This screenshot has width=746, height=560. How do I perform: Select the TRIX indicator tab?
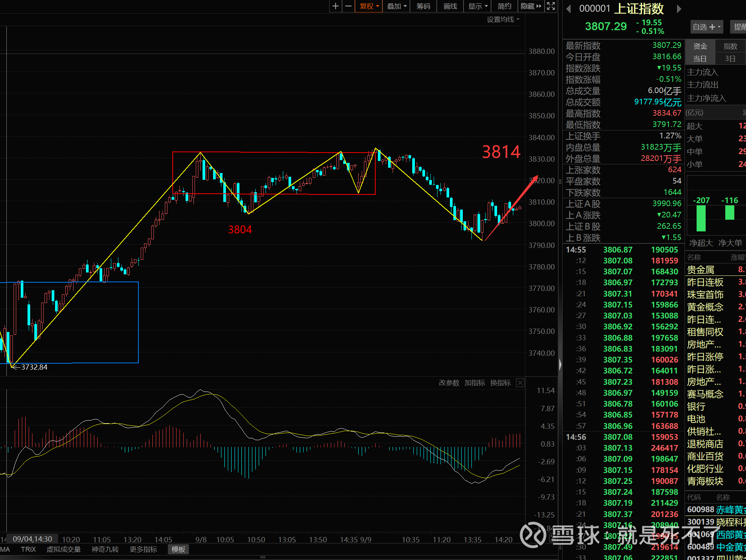coord(28,549)
